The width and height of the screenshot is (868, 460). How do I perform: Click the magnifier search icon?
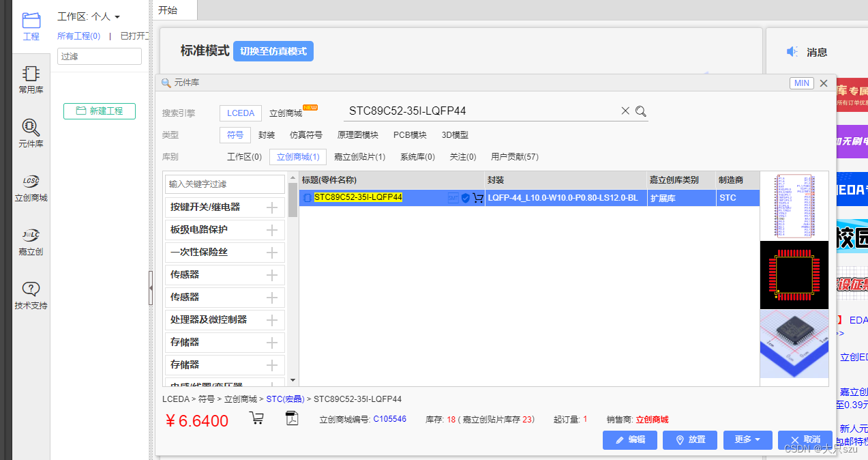(x=641, y=111)
